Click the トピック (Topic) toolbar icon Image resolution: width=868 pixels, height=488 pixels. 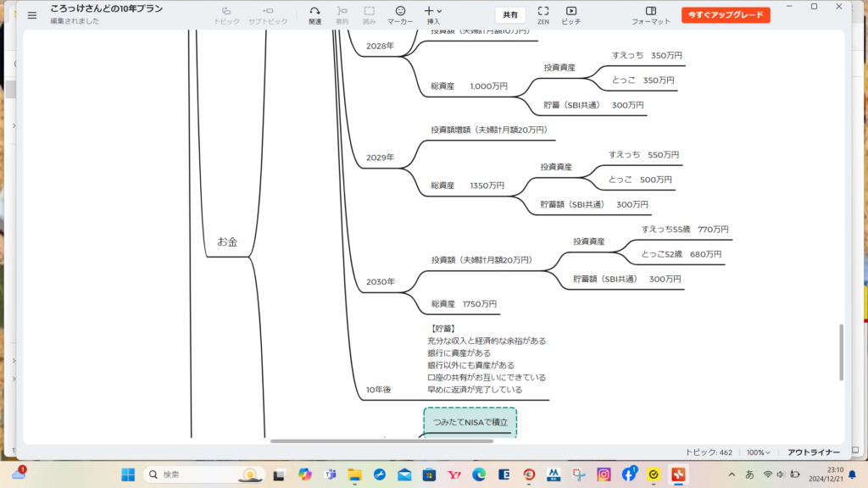(226, 15)
